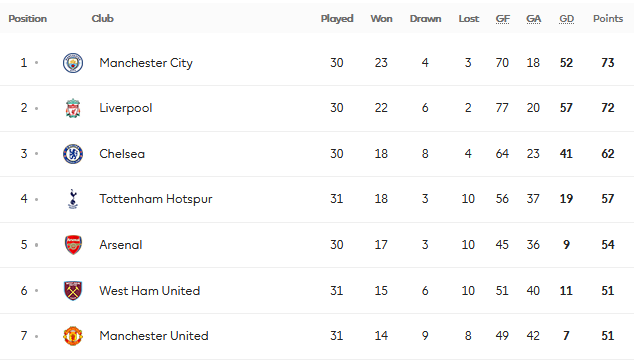634x360 pixels.
Task: Open the Tottenham Hotspur club name link
Action: pyautogui.click(x=156, y=199)
